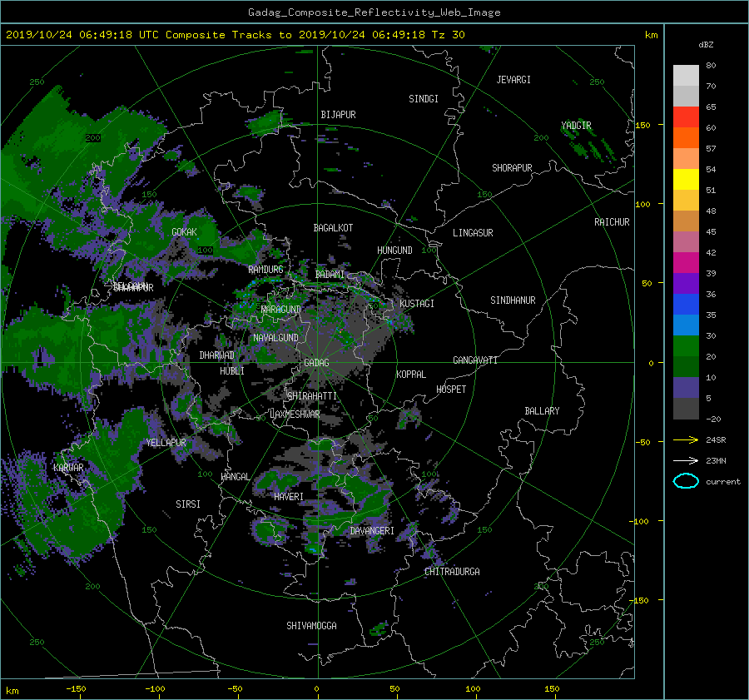The image size is (749, 700).
Task: Click the 'SHIRAHATTI' city label
Action: pyautogui.click(x=312, y=396)
